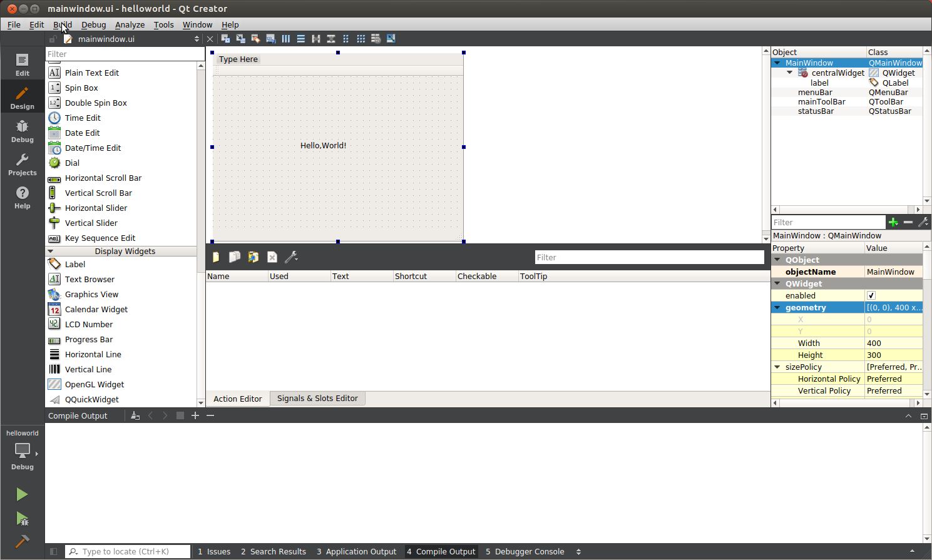Collapse the Display Widgets category
Viewport: 932px width, 560px height.
[x=51, y=252]
